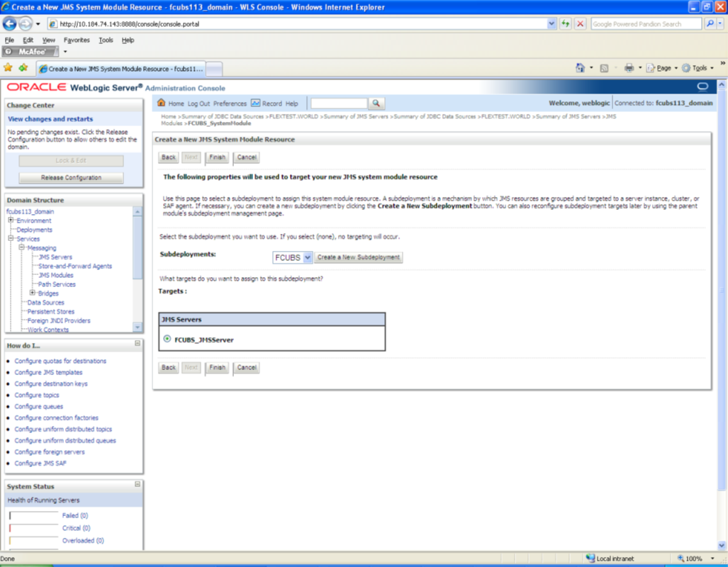Click the Stop loading red X icon
728x567 pixels.
580,23
